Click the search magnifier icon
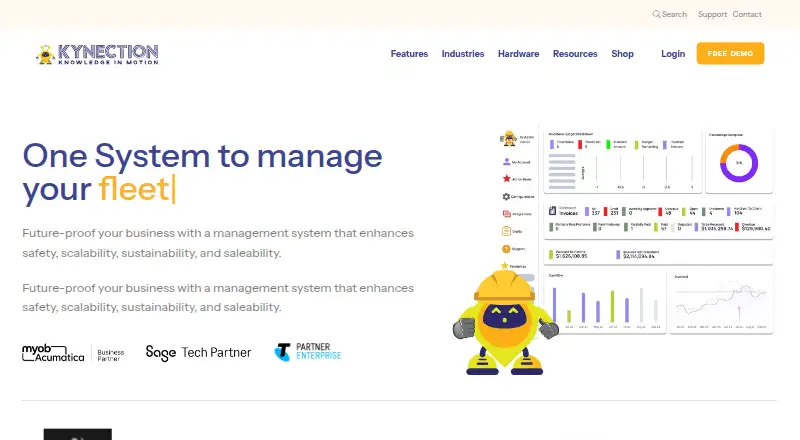Screen dimensions: 800x440 [x=656, y=14]
